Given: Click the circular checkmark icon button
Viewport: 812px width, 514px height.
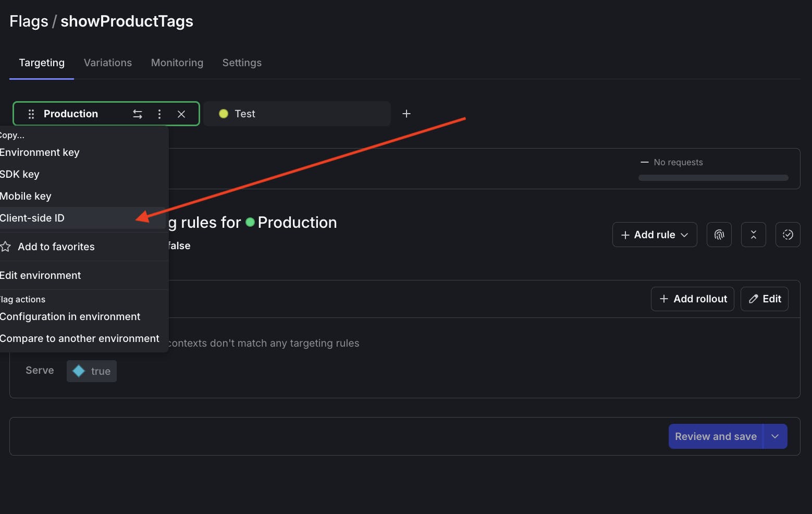Looking at the screenshot, I should point(788,235).
